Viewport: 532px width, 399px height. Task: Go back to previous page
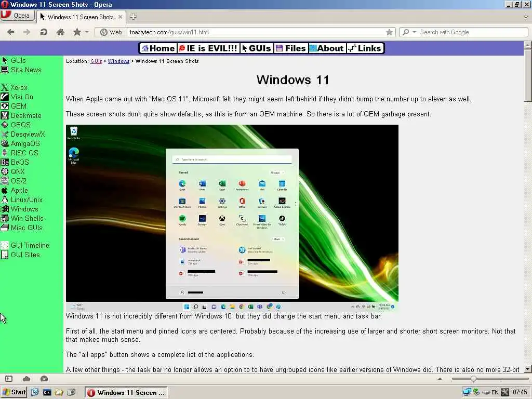pyautogui.click(x=11, y=32)
